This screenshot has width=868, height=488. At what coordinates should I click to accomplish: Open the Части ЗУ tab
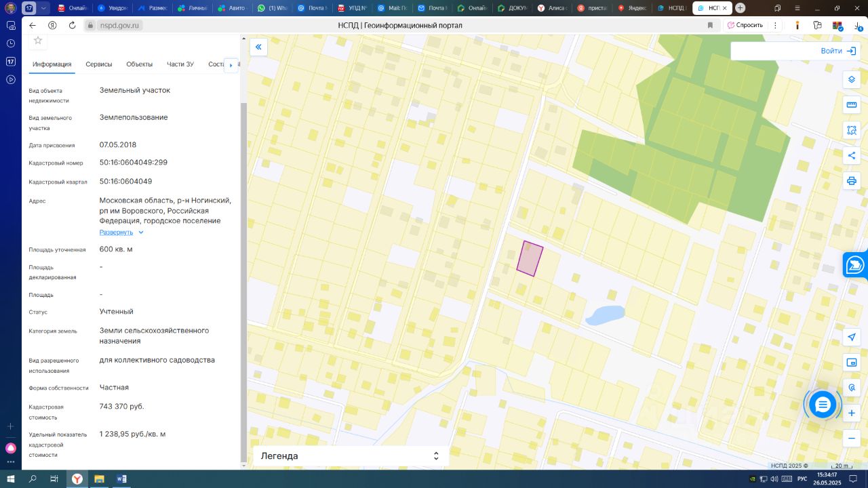point(180,64)
